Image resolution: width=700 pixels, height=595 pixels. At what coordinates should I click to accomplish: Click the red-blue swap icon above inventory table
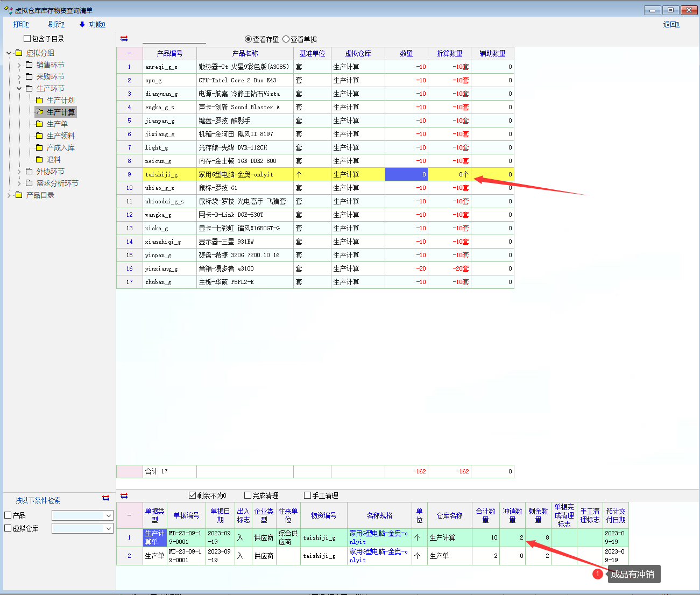coord(124,39)
